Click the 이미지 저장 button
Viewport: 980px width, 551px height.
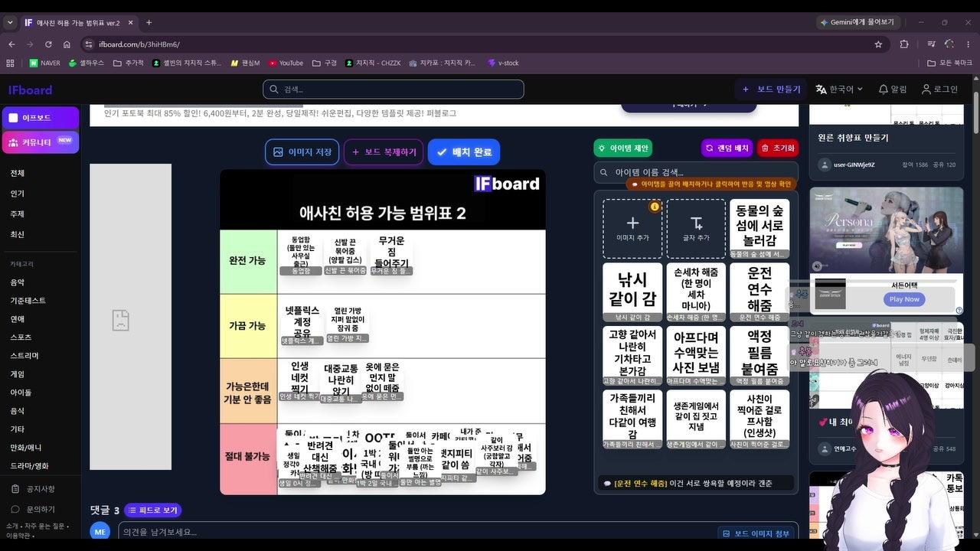click(302, 152)
